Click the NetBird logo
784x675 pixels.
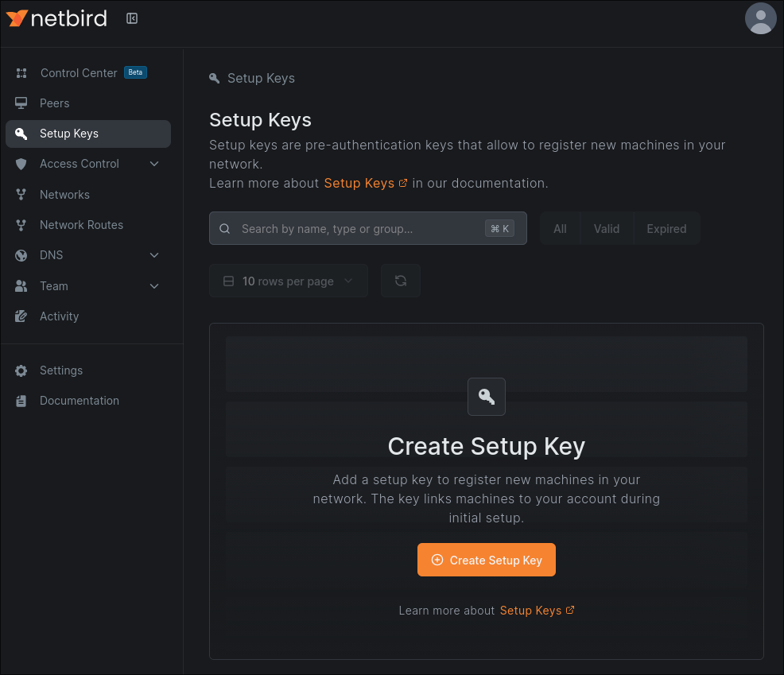[56, 18]
